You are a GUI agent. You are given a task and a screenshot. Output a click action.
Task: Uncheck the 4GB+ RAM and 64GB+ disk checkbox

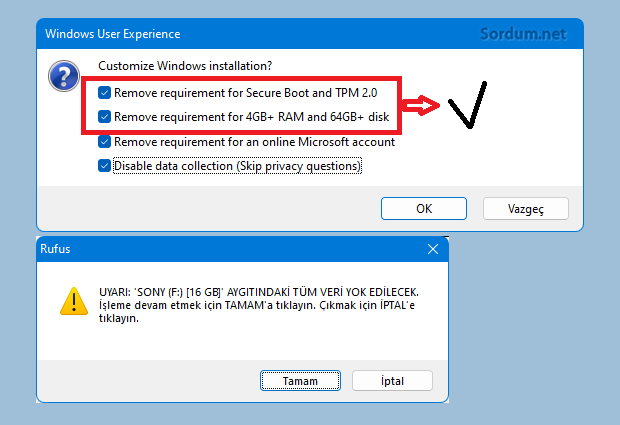[x=105, y=117]
